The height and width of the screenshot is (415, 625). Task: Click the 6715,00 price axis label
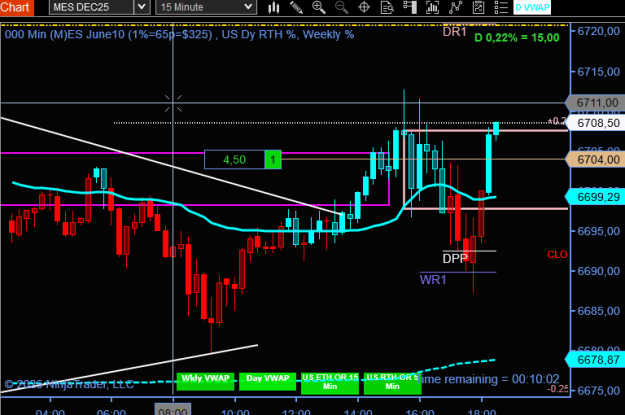click(598, 72)
